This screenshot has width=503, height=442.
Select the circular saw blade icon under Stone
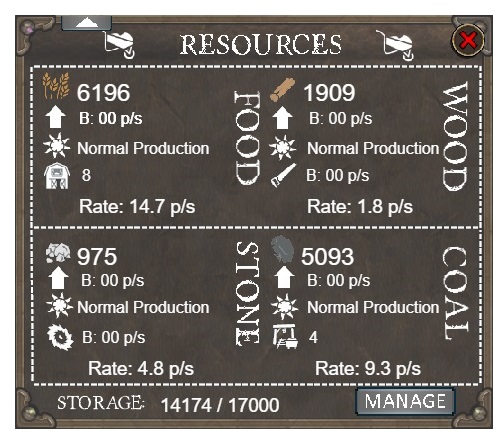60,338
